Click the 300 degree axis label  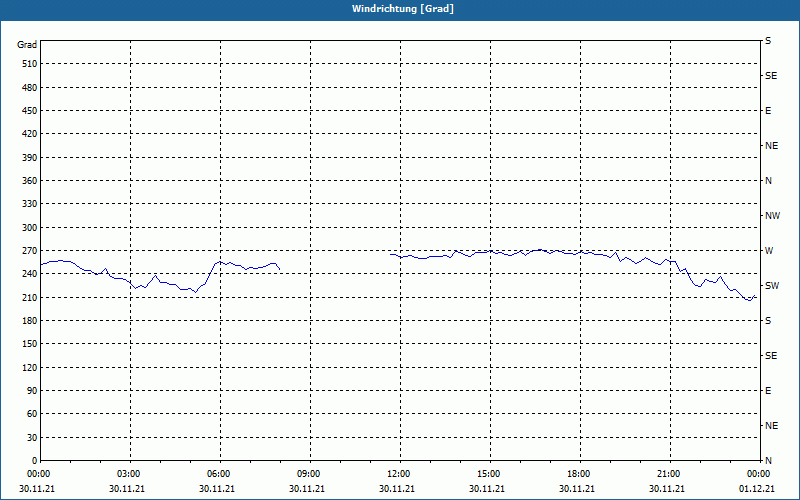(30, 228)
